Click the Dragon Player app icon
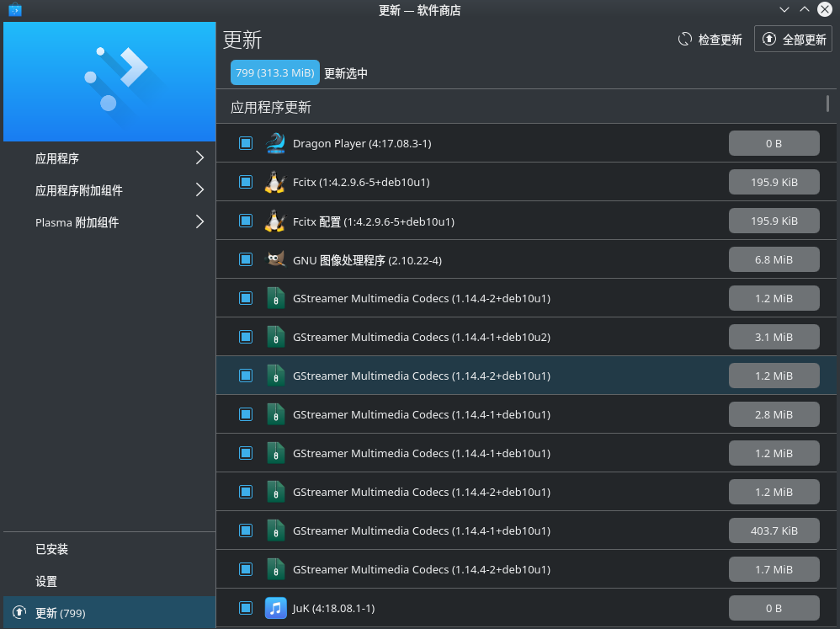Screen dimensions: 840x629 [x=275, y=143]
